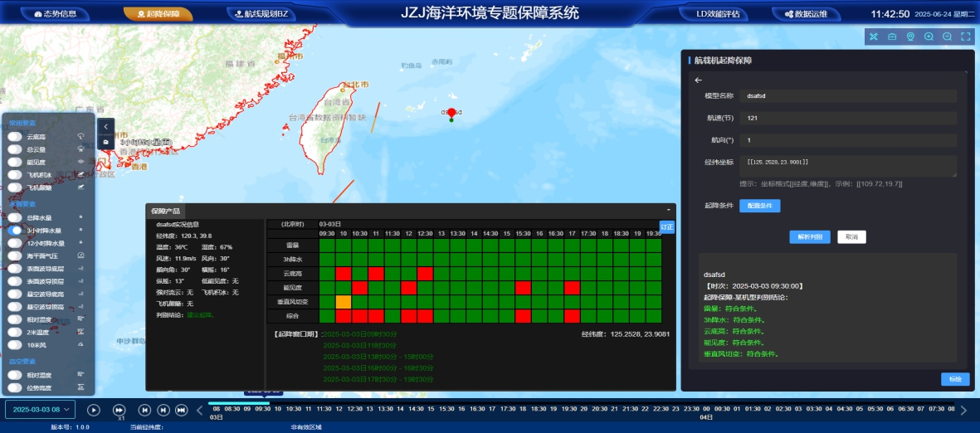
Task: Click the location pin icon in map toolbar
Action: 910,36
